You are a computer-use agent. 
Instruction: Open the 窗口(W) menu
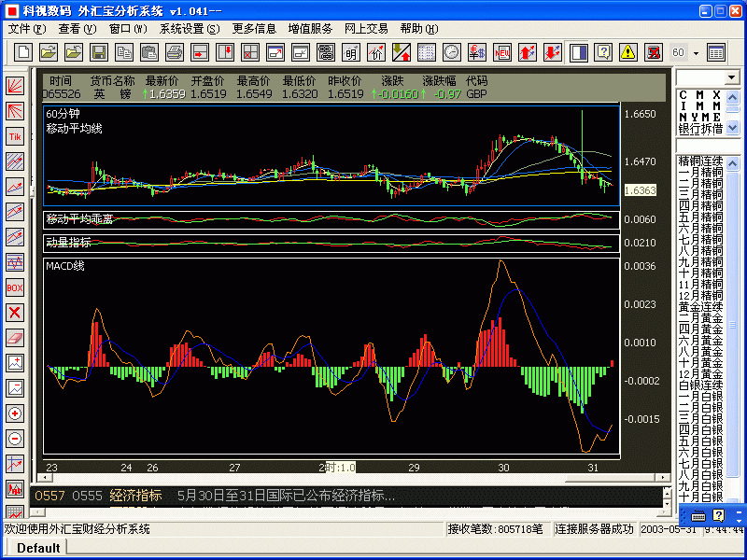tap(128, 29)
